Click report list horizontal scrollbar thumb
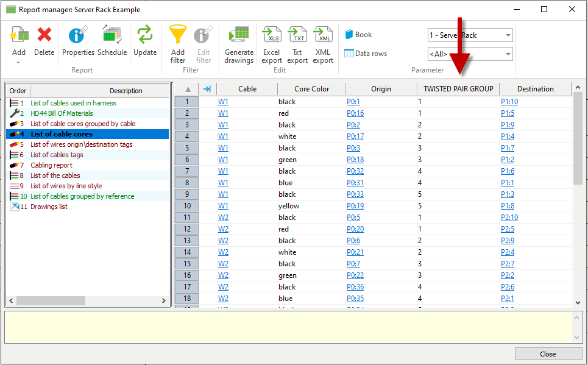This screenshot has height=365, width=588. (51, 300)
